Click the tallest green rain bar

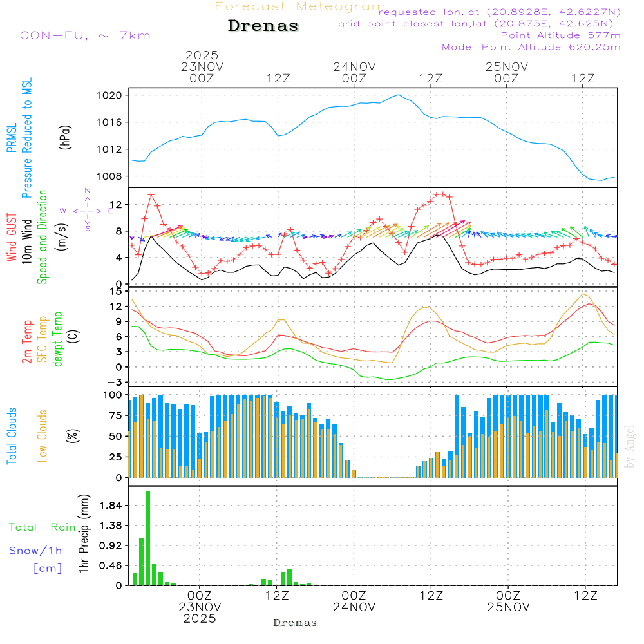[x=147, y=538]
